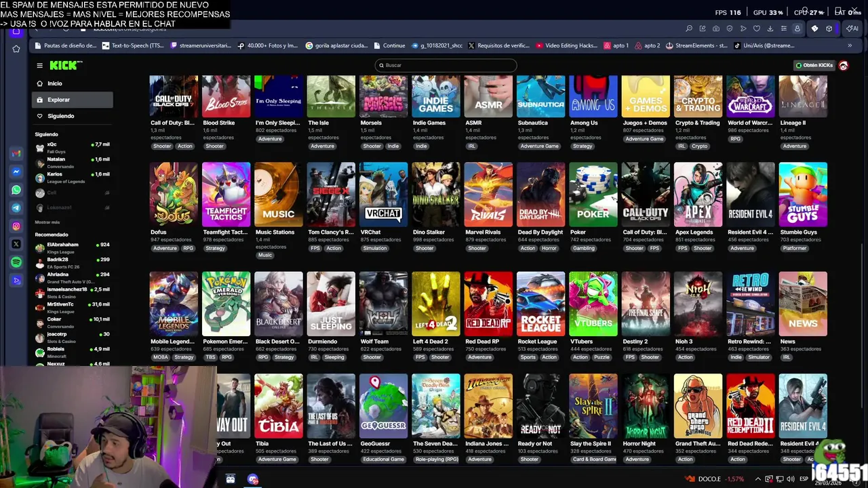Open the Slay the Spire II cover
This screenshot has height=488, width=868.
point(593,406)
